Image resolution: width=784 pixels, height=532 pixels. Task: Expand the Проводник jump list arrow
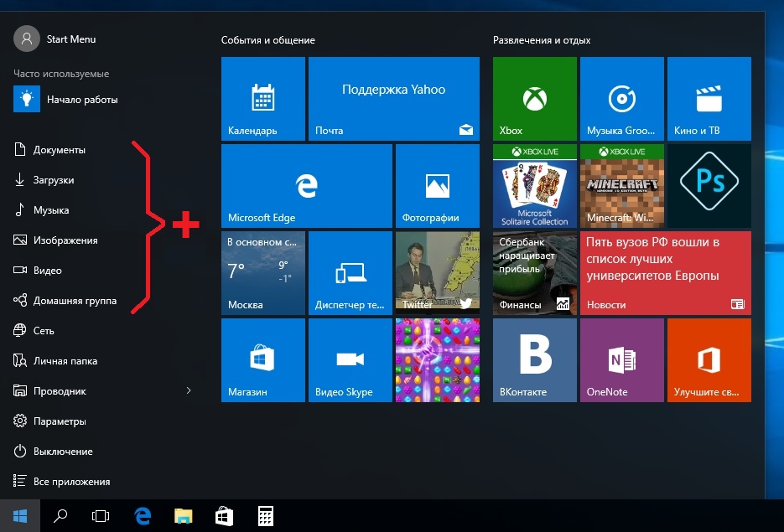[x=189, y=390]
